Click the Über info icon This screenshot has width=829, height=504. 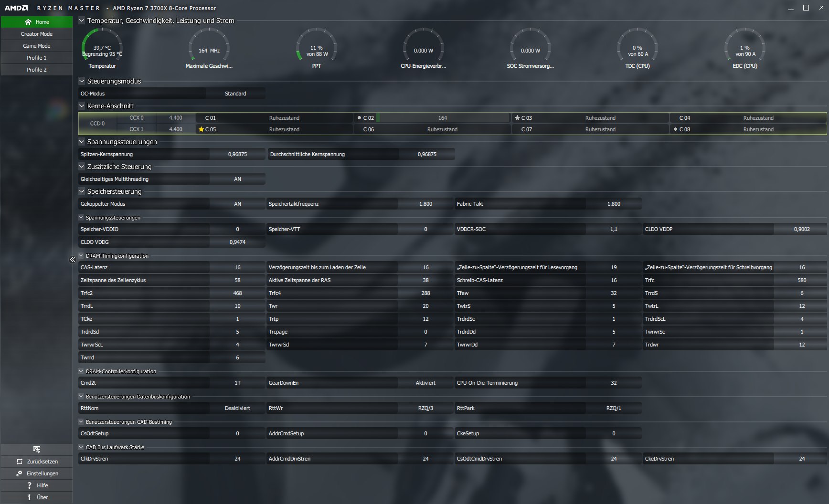[29, 497]
